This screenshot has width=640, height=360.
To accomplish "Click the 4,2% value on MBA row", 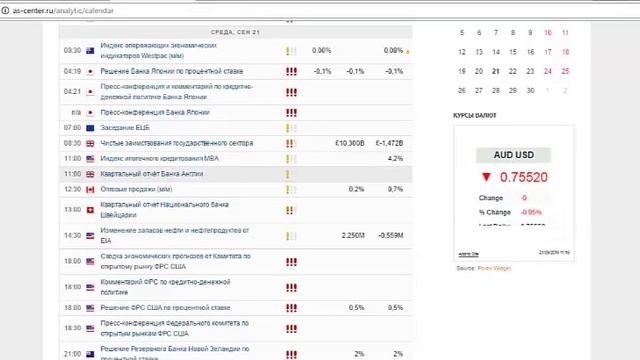I will 395,158.
